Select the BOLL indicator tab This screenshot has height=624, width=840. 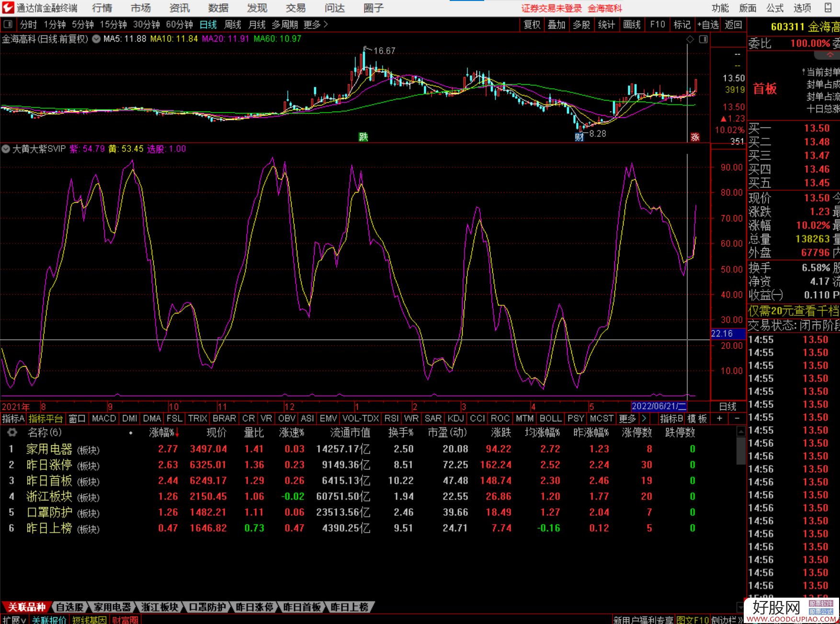pos(550,418)
